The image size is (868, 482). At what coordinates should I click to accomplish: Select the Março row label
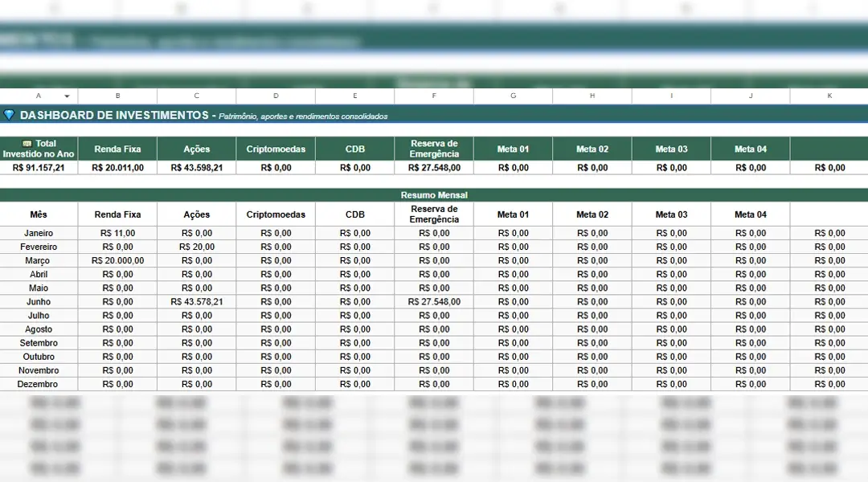pos(39,260)
